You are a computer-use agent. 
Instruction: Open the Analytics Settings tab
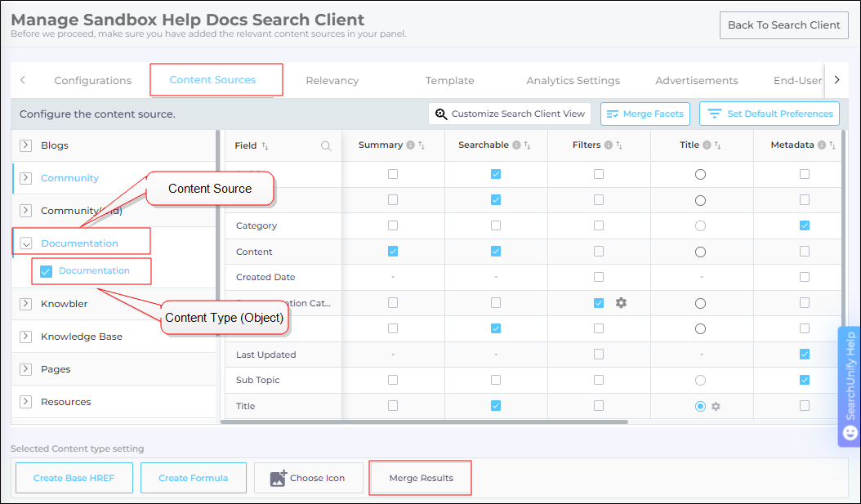coord(573,80)
